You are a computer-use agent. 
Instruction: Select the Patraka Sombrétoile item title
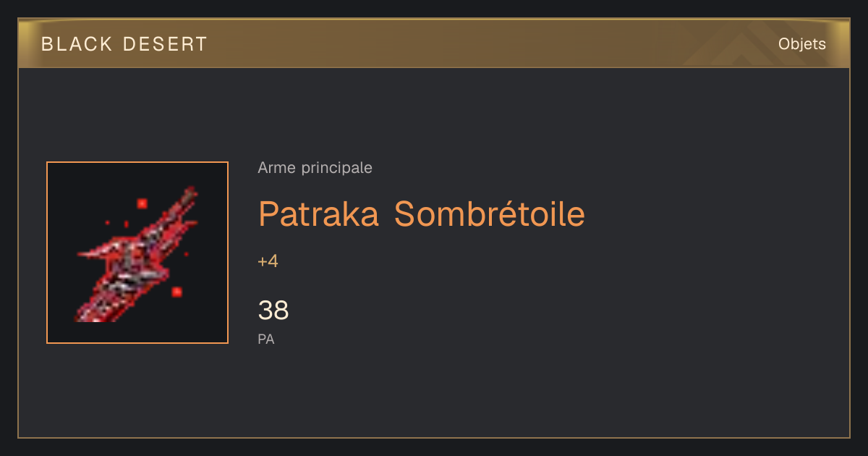(x=422, y=214)
